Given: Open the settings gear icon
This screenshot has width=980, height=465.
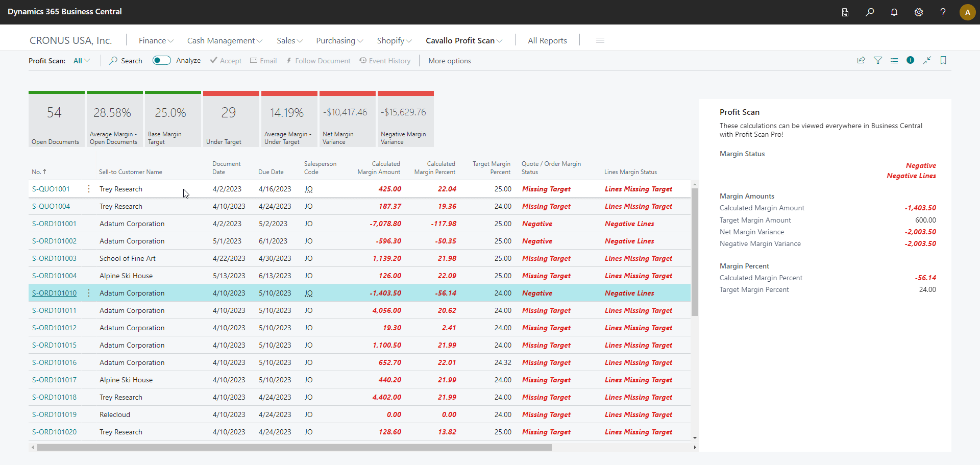Looking at the screenshot, I should coord(919,12).
